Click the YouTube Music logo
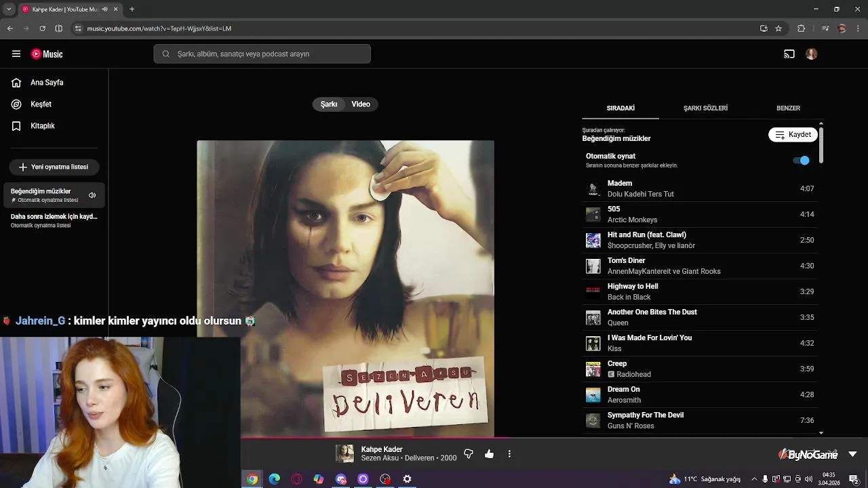The width and height of the screenshot is (868, 488). [x=47, y=54]
